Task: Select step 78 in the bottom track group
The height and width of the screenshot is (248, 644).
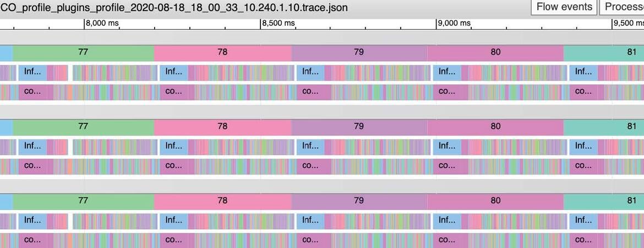Action: coord(222,201)
